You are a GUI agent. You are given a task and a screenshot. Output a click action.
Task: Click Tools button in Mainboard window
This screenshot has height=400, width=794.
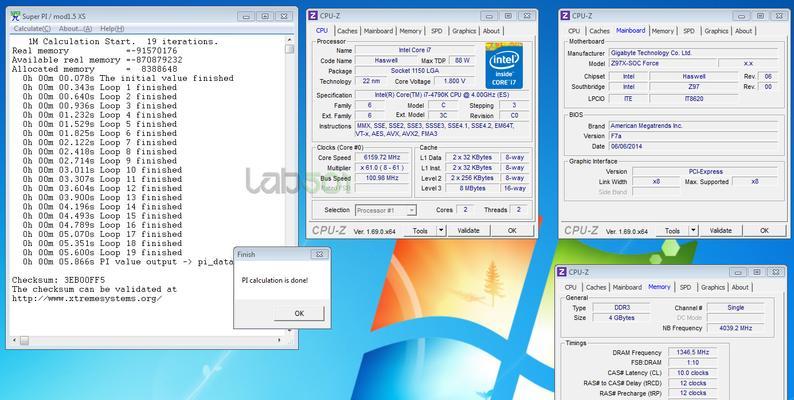pos(672,231)
